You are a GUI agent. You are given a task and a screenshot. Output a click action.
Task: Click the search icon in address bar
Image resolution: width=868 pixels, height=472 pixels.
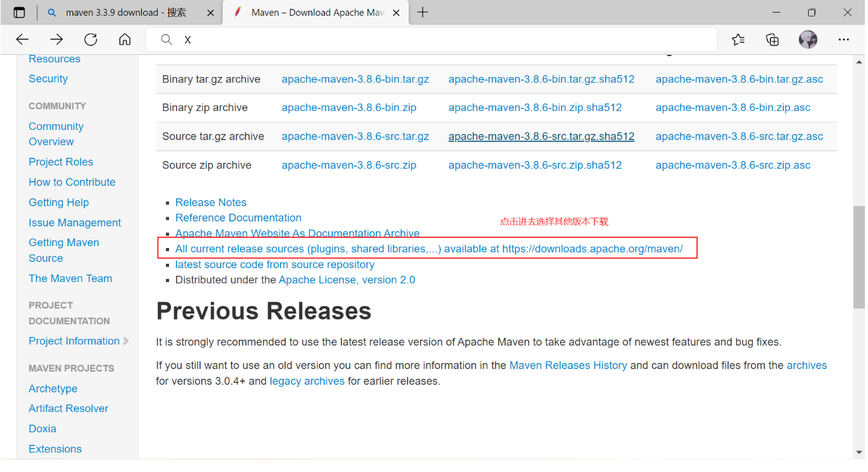167,40
